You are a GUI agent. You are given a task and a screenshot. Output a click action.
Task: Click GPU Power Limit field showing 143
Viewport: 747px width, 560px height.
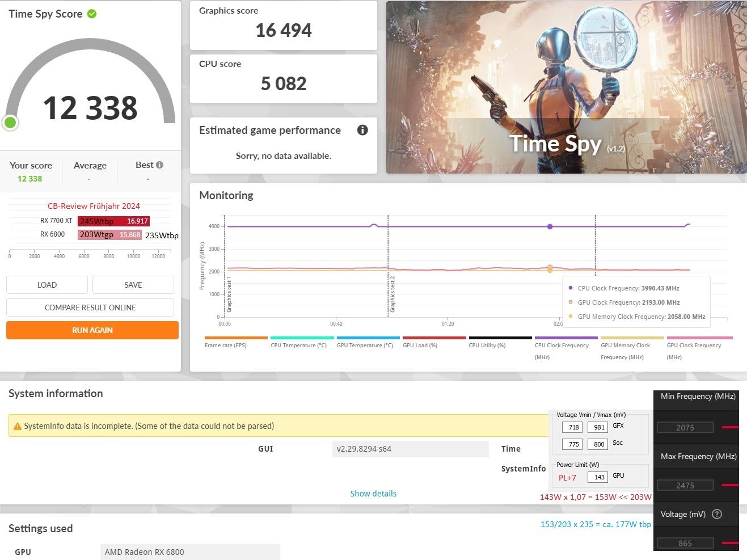(598, 477)
